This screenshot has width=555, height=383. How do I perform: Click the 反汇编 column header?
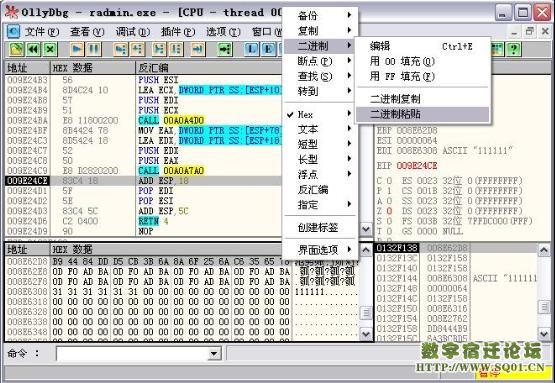point(209,68)
